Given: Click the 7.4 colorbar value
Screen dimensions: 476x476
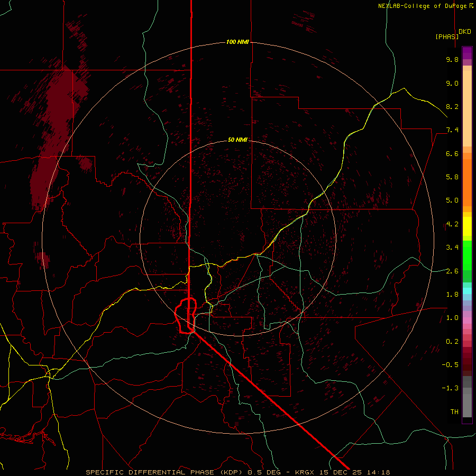Looking at the screenshot, I should [x=452, y=130].
